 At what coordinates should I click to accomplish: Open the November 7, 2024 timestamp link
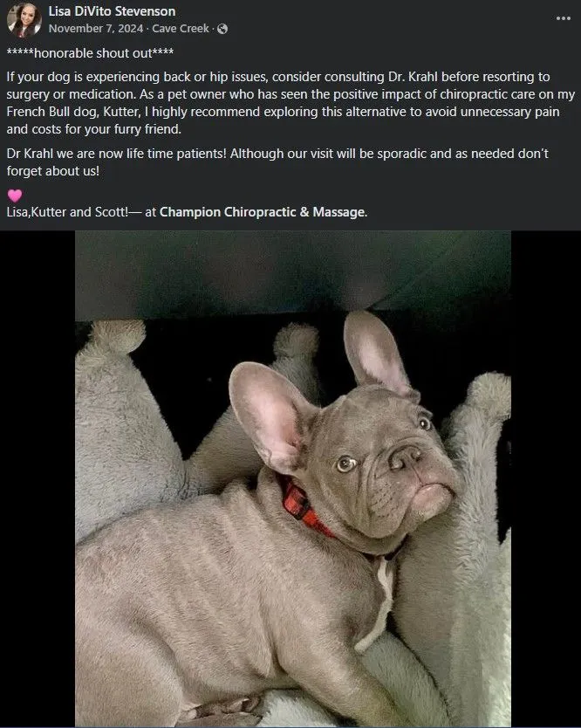coord(96,29)
